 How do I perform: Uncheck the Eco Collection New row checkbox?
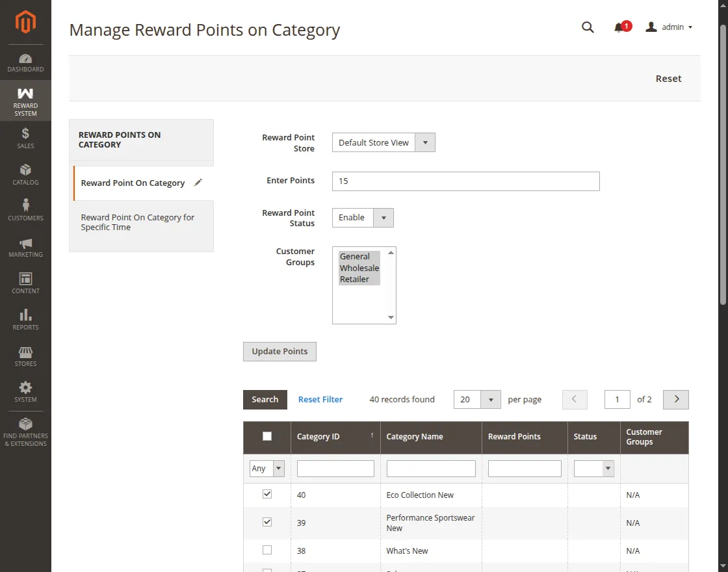click(267, 494)
